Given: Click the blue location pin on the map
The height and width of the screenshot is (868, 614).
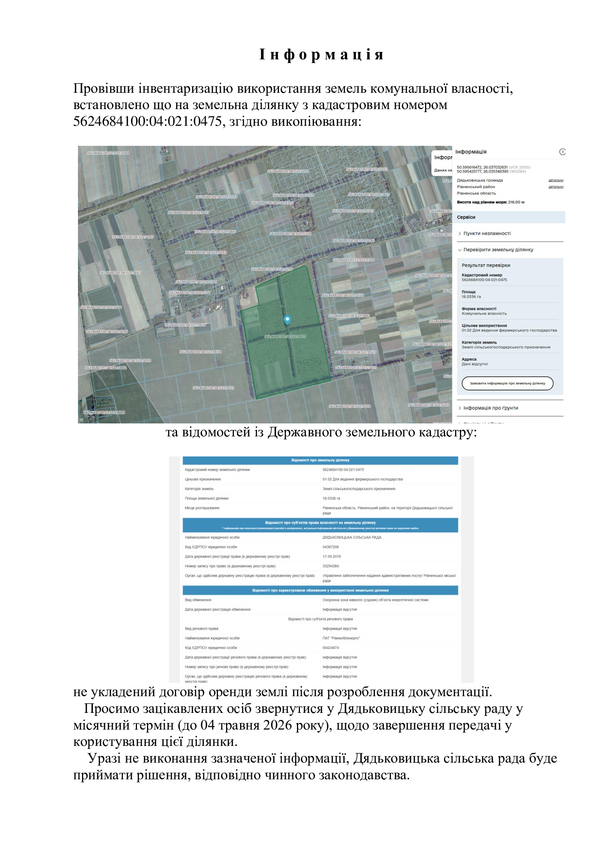Looking at the screenshot, I should tap(287, 320).
